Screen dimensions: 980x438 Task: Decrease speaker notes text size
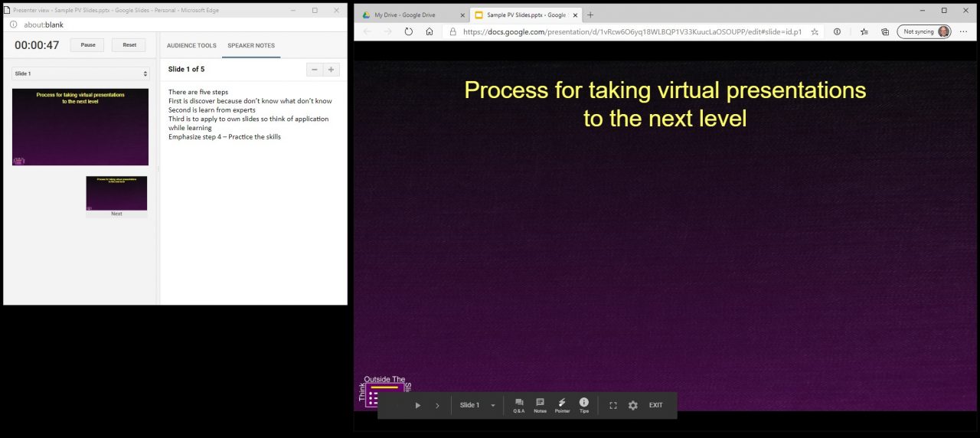tap(315, 70)
